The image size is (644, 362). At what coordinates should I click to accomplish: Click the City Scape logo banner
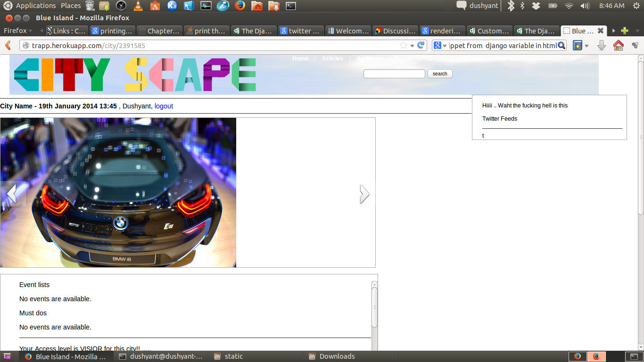135,74
